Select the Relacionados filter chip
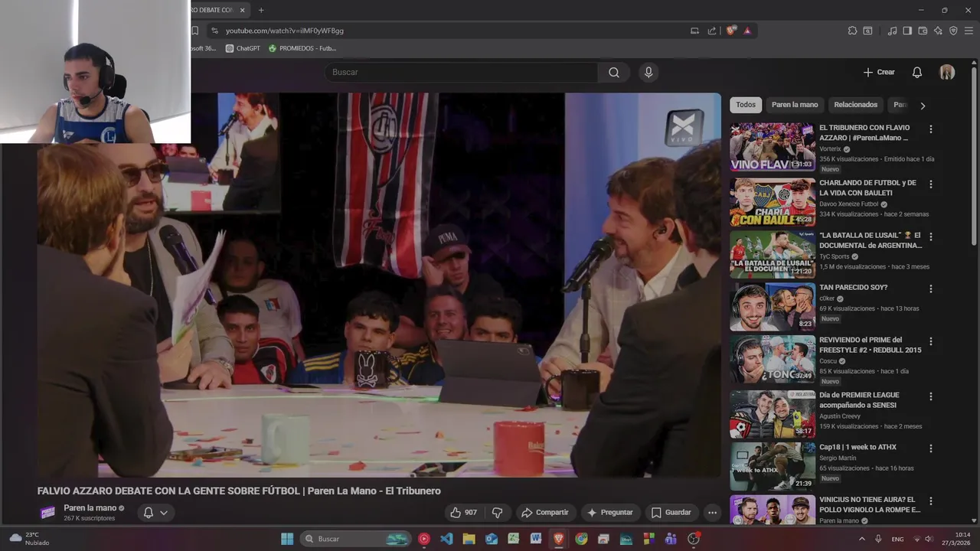 pyautogui.click(x=855, y=105)
